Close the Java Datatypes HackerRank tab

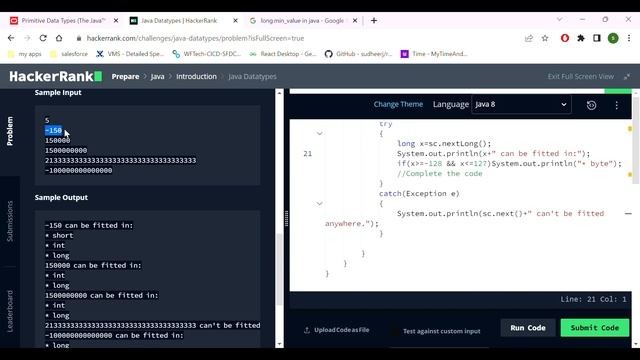236,20
